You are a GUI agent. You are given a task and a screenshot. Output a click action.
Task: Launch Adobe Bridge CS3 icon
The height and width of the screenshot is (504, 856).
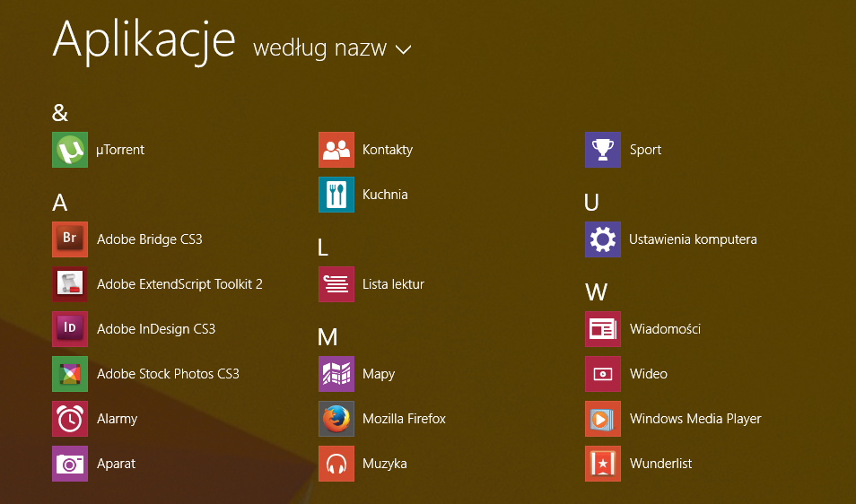(70, 239)
